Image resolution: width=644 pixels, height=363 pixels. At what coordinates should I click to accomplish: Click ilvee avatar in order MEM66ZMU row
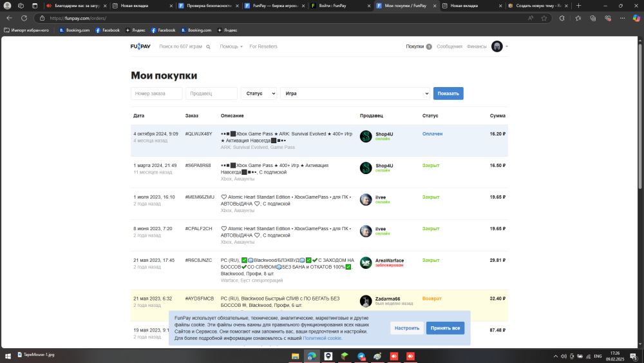366,199
